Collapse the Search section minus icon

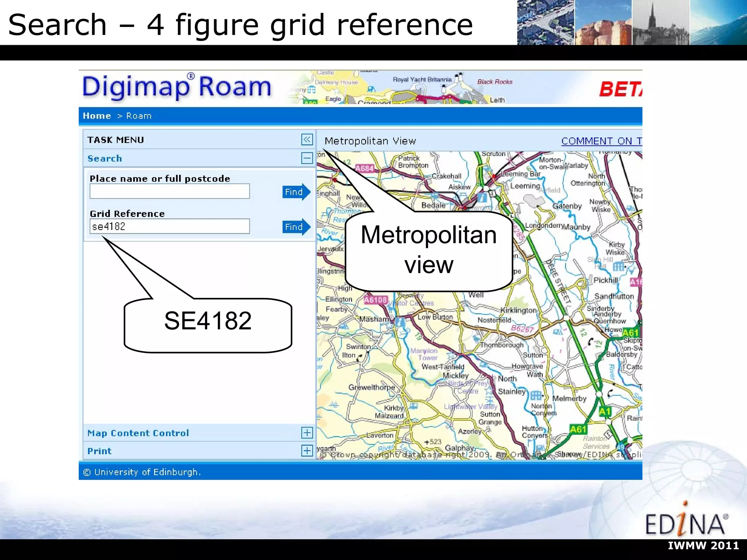point(307,158)
